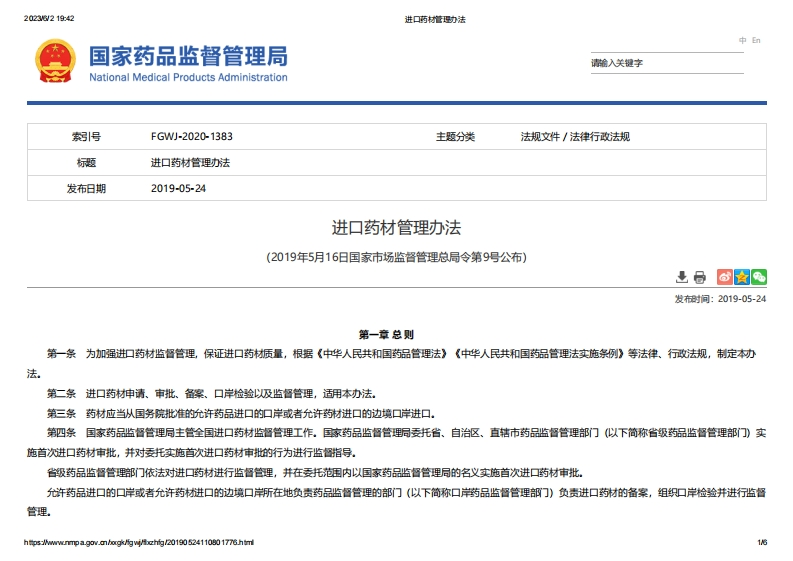Share to Qzone using star icon
793x561 pixels.
click(x=742, y=277)
